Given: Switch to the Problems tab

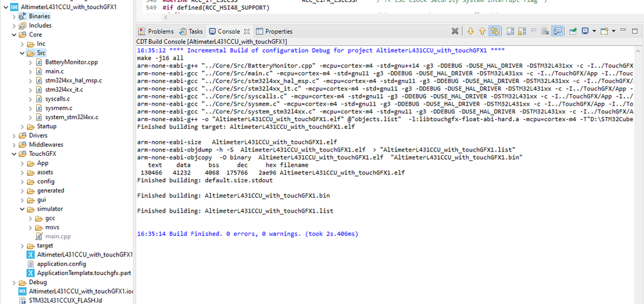Looking at the screenshot, I should [x=156, y=31].
